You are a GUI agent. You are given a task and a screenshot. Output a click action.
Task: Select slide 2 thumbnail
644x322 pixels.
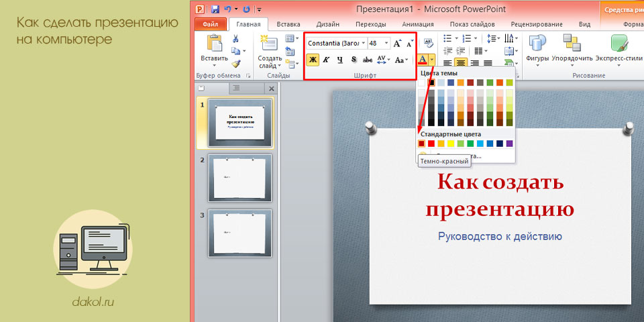click(240, 178)
